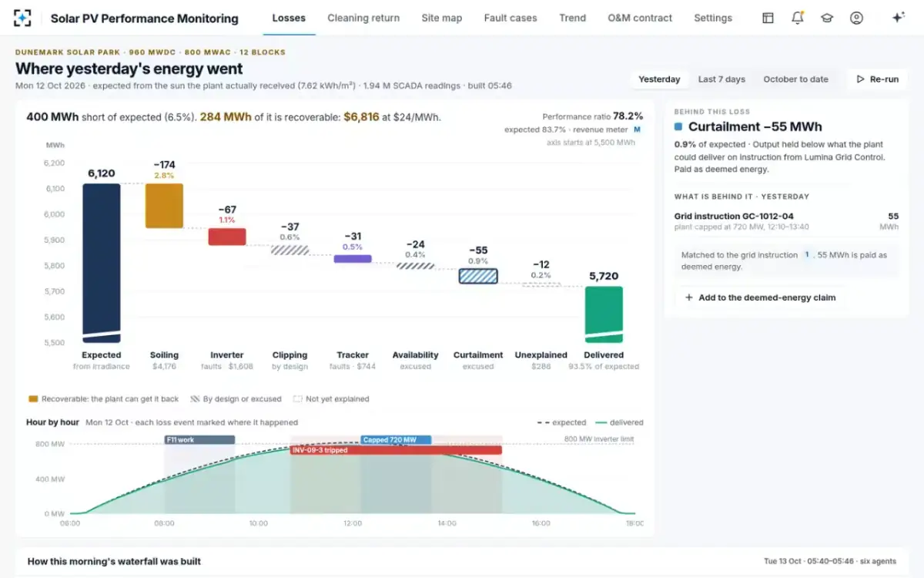Re-run the loss analysis

(x=878, y=79)
